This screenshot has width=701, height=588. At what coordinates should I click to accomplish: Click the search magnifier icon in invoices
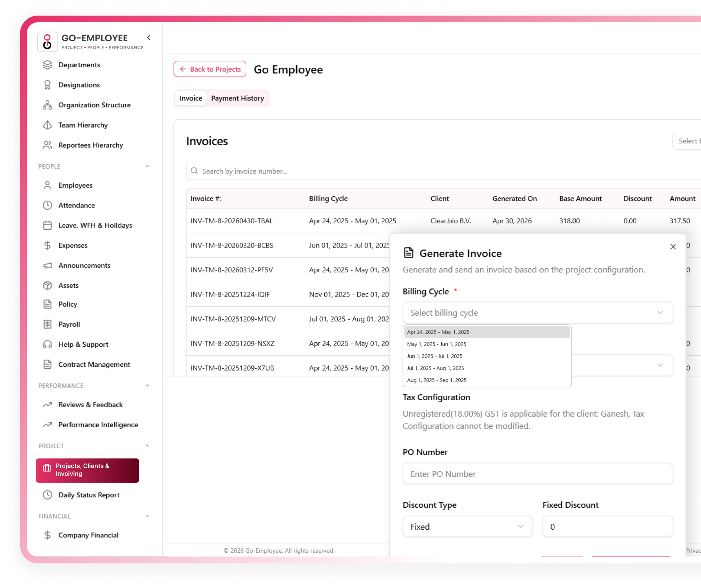click(x=194, y=171)
